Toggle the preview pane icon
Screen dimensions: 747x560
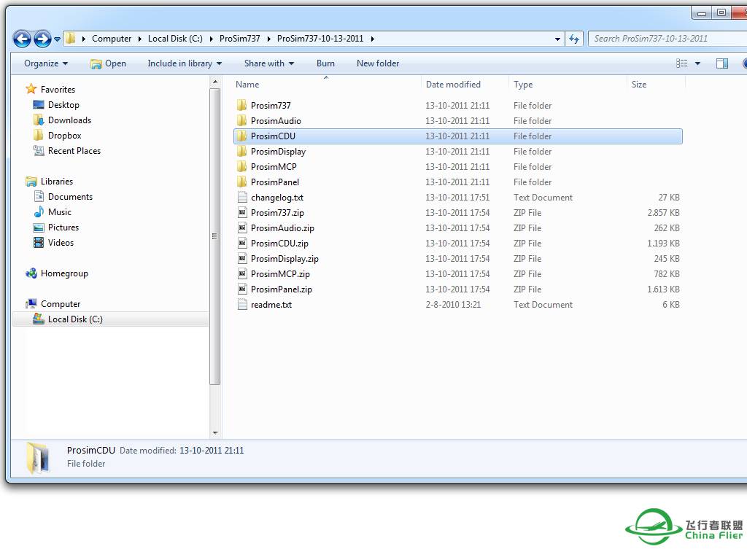point(721,63)
